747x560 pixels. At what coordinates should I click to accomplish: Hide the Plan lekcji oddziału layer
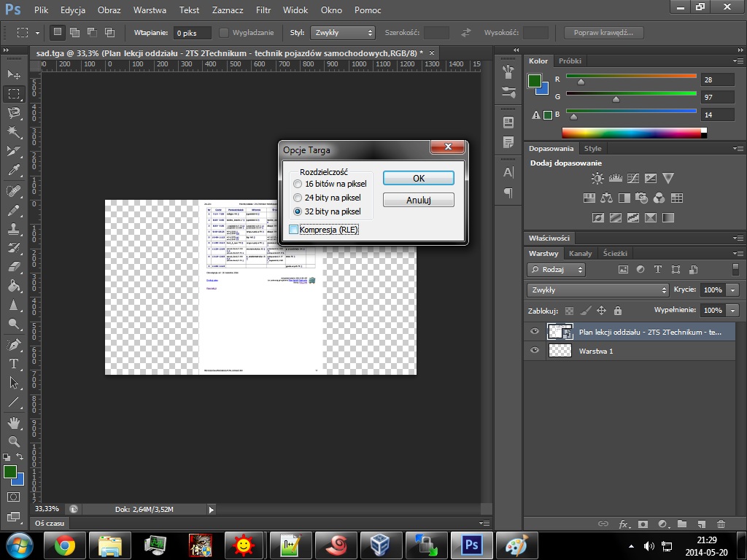coord(535,332)
